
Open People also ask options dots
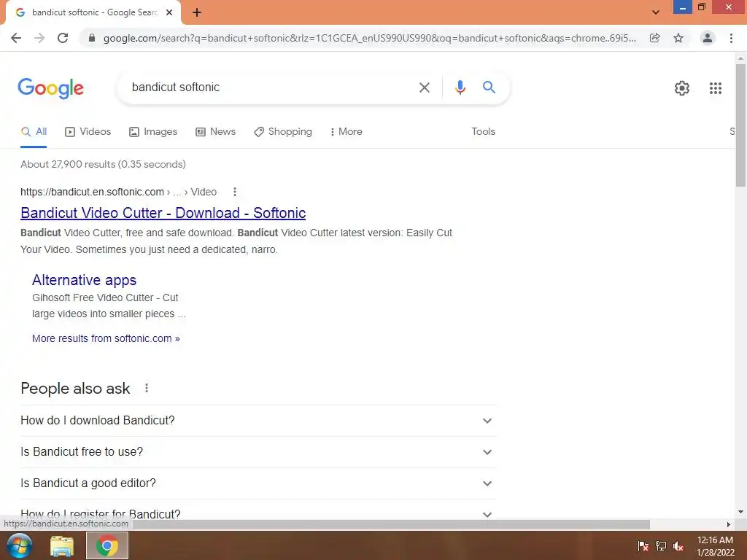tap(147, 388)
